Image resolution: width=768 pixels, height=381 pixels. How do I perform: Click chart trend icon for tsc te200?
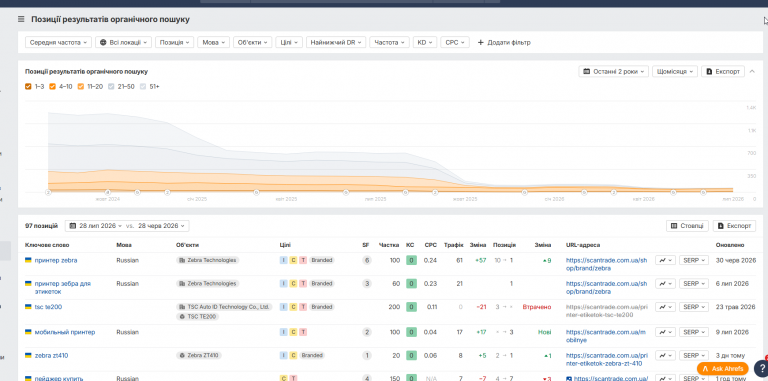665,307
